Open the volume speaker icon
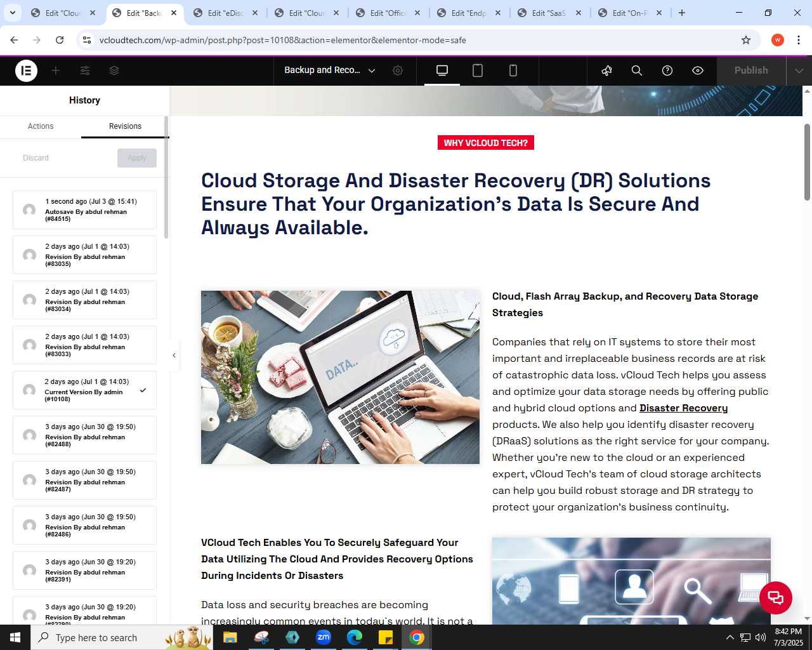The height and width of the screenshot is (650, 812). 760,637
